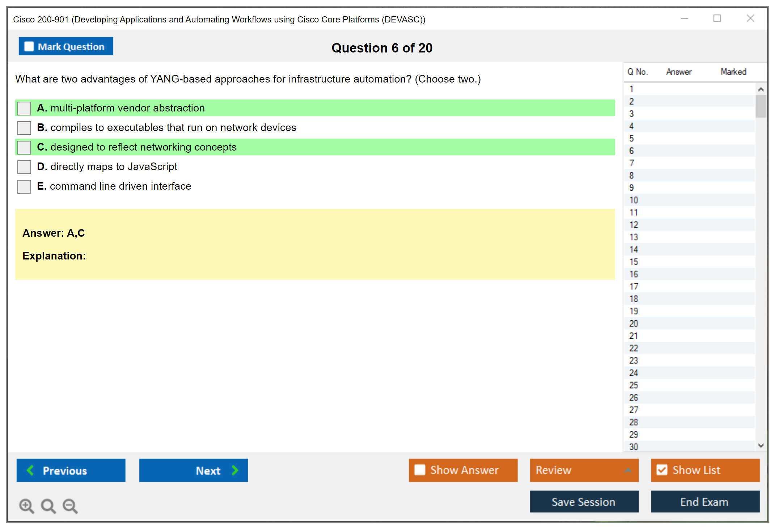Click the reset zoom magnifier icon
Image resolution: width=778 pixels, height=532 pixels.
(x=48, y=506)
